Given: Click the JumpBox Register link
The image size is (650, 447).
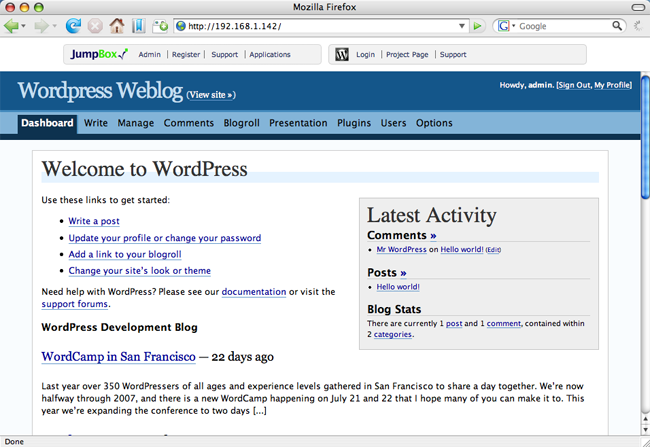Looking at the screenshot, I should coord(186,54).
